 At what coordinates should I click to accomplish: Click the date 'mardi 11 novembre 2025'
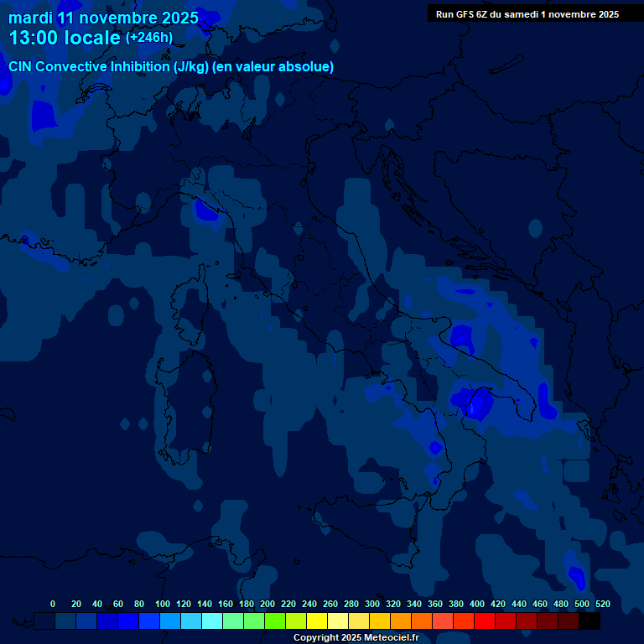[x=103, y=18]
